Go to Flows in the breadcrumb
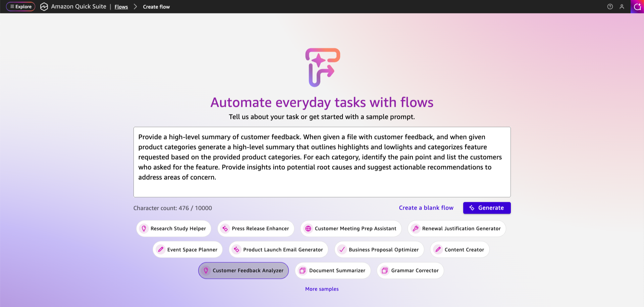The width and height of the screenshot is (644, 307). pyautogui.click(x=121, y=7)
